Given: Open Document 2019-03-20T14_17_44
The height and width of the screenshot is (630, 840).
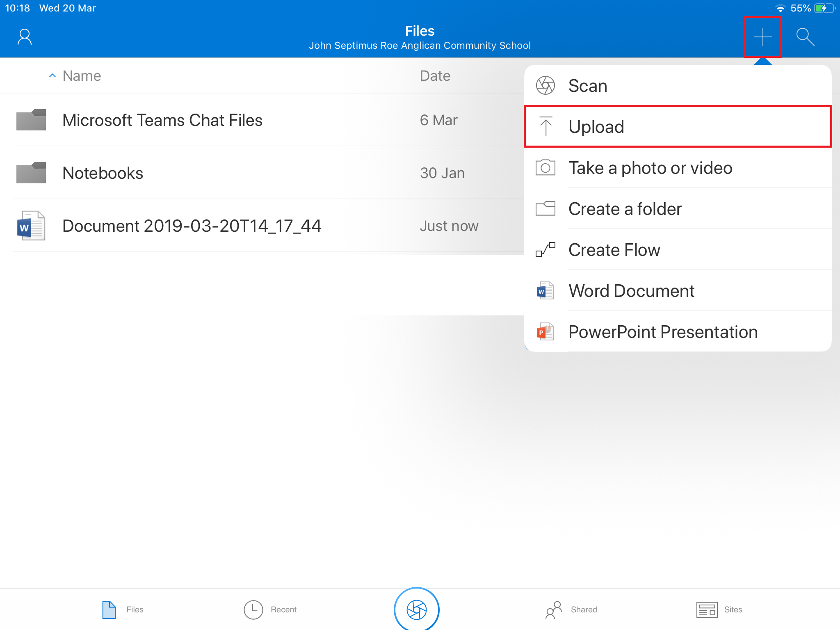Looking at the screenshot, I should tap(192, 226).
